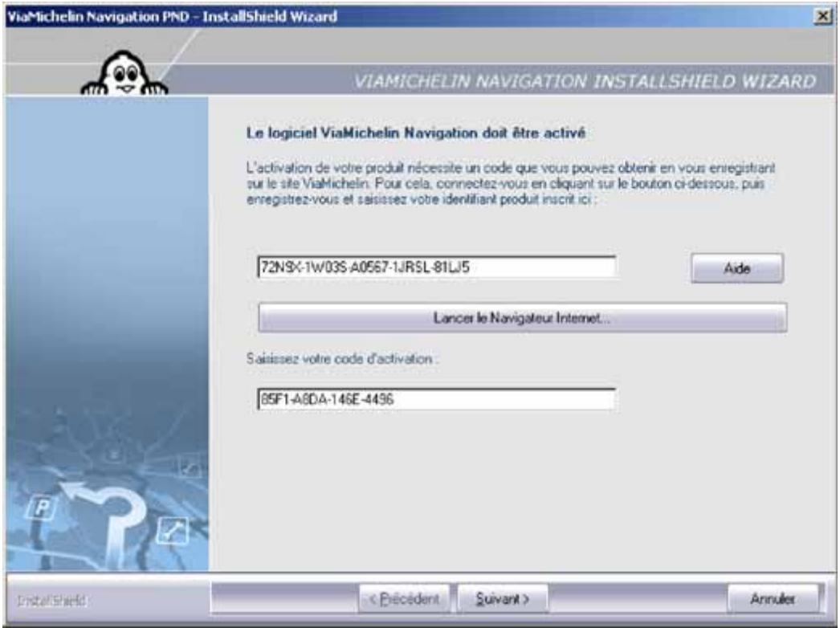Go back with Précédent button

click(405, 598)
